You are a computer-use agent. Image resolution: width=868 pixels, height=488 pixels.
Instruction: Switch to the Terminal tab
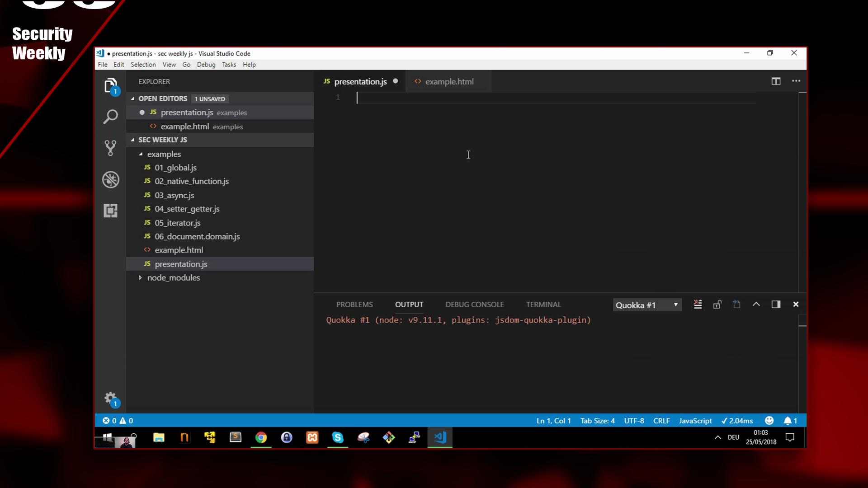543,305
